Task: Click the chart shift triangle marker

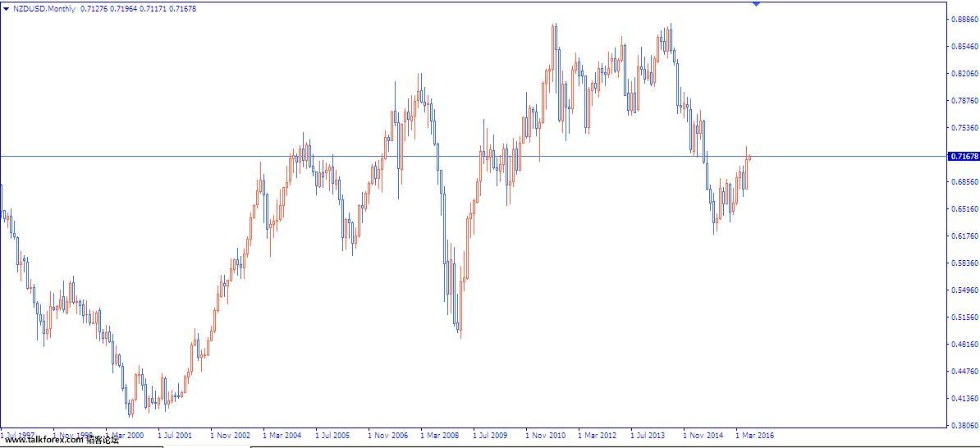Action: click(757, 4)
